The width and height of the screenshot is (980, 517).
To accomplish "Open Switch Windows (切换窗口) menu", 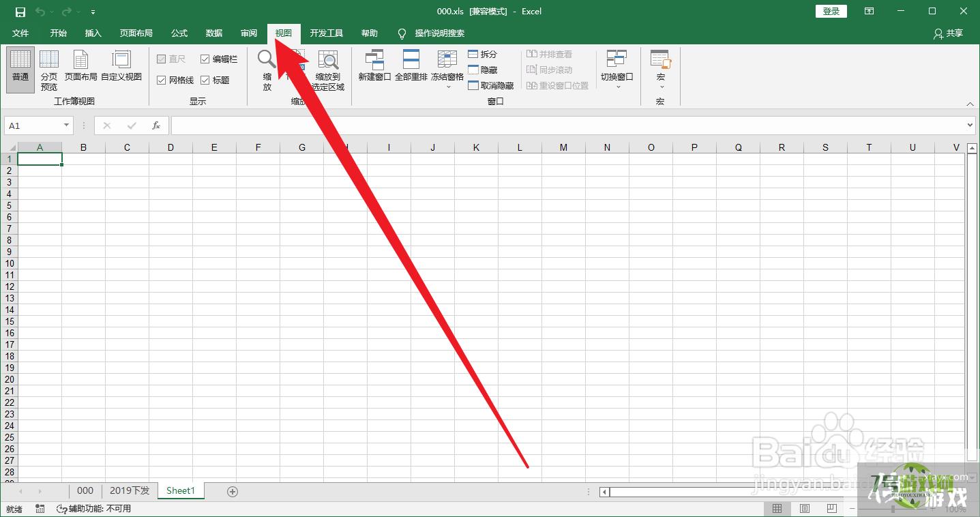I will click(x=617, y=69).
